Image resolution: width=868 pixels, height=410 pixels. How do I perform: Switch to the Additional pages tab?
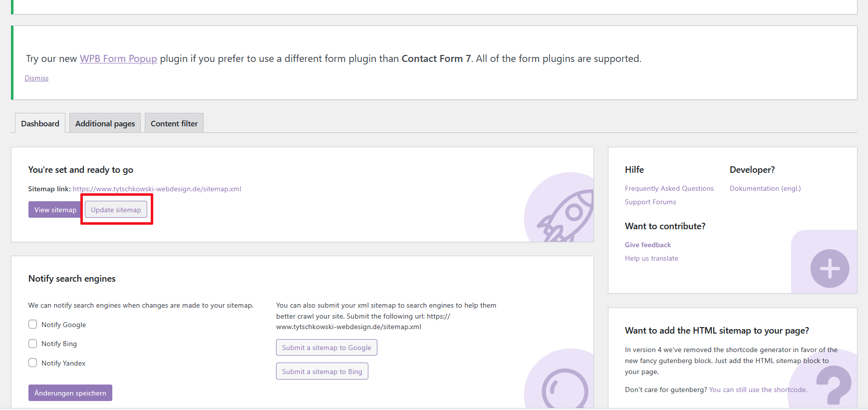pyautogui.click(x=105, y=123)
